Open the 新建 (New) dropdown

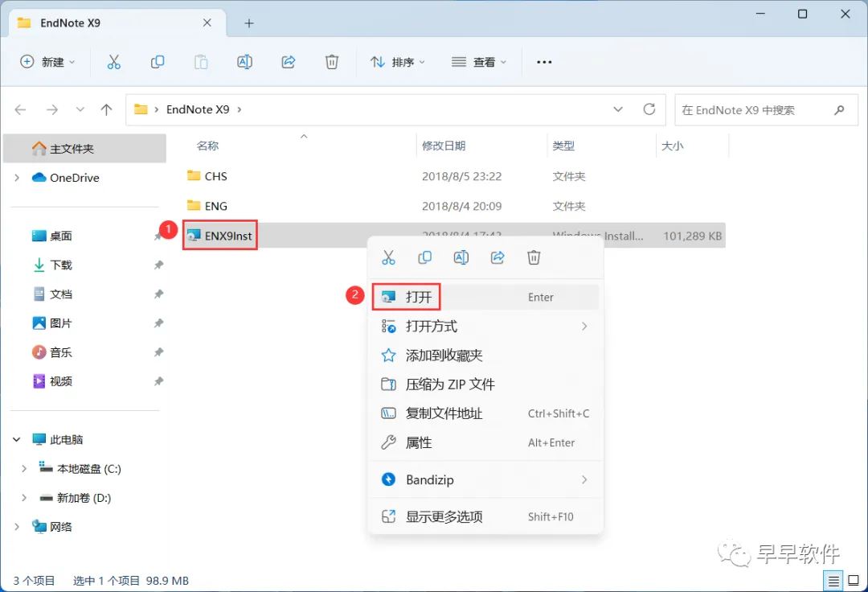[x=47, y=62]
